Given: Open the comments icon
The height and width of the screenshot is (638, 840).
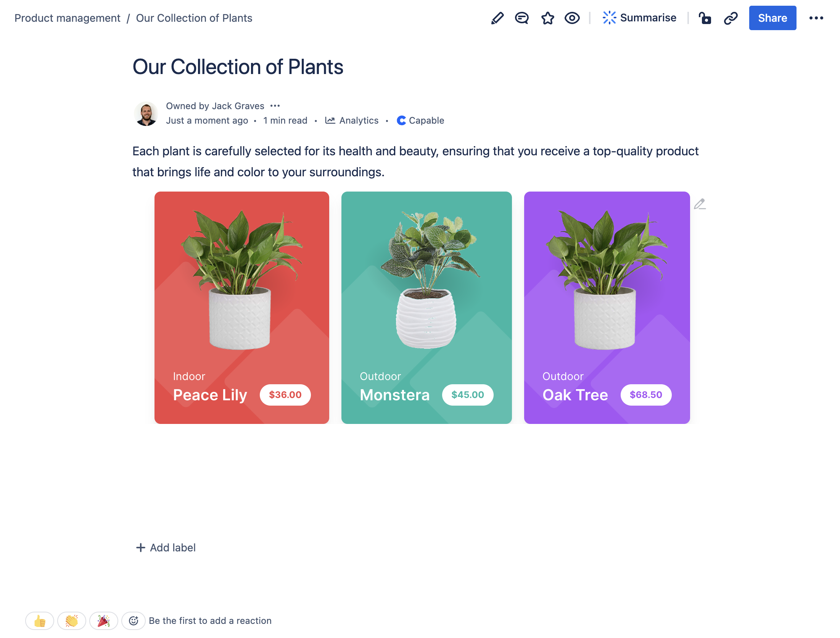Looking at the screenshot, I should point(522,18).
